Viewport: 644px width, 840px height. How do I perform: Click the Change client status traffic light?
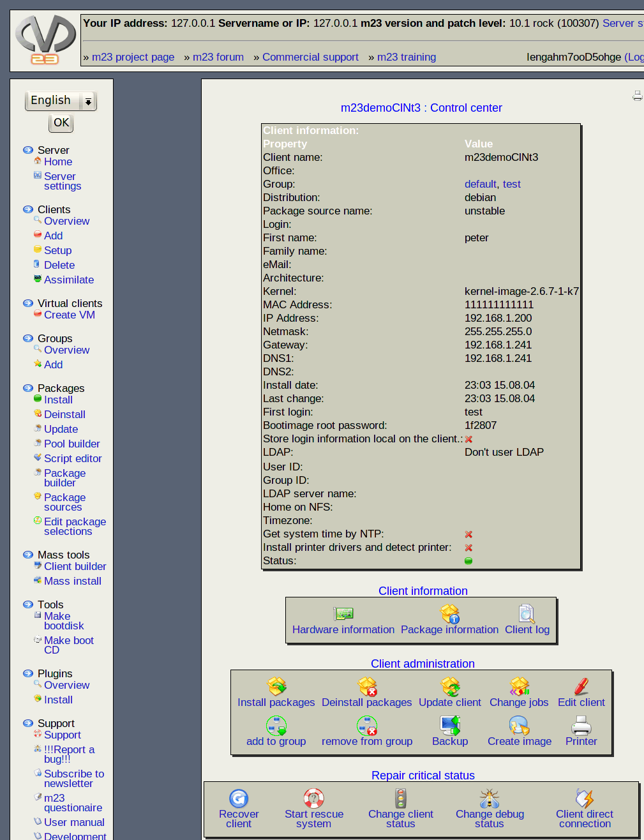401,799
